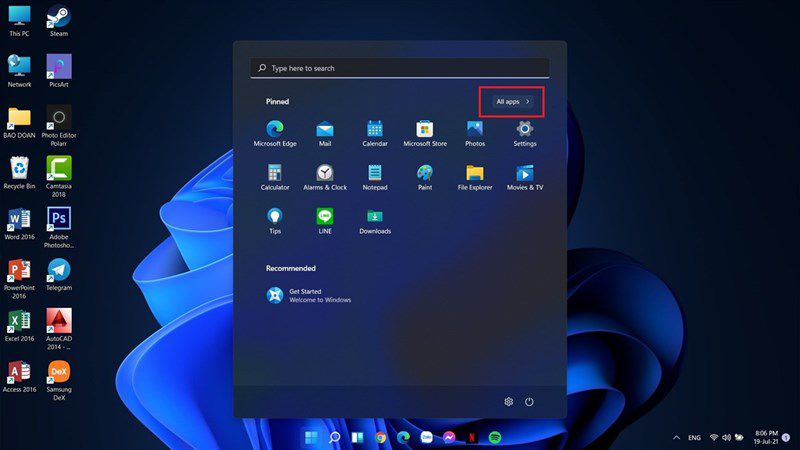Open Get Started recommended item
This screenshot has width=800, height=450.
pyautogui.click(x=309, y=295)
